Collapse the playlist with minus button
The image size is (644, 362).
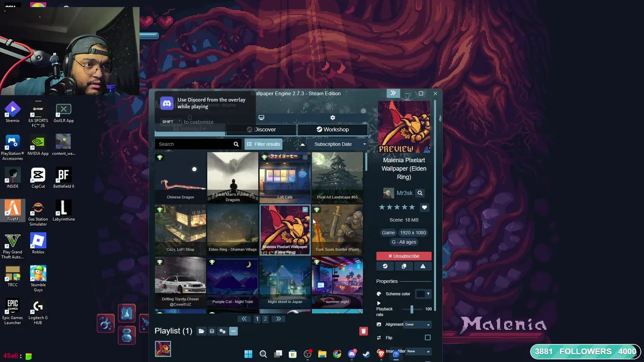(x=233, y=331)
